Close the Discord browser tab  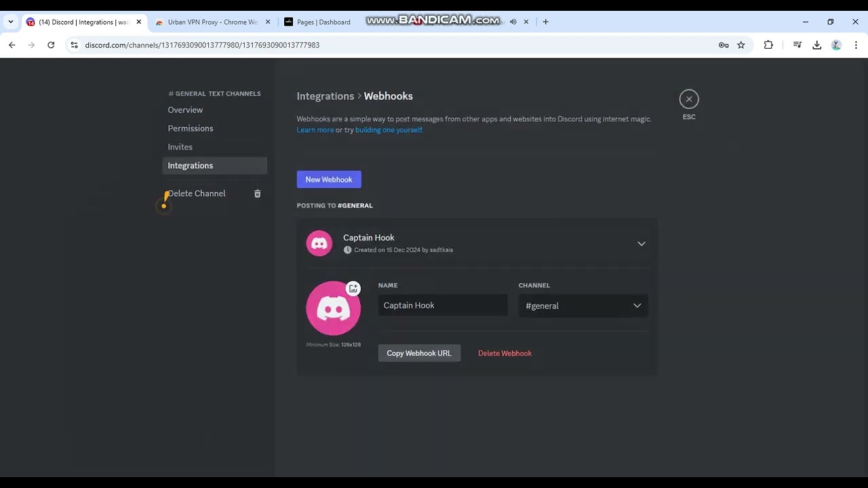tap(138, 22)
